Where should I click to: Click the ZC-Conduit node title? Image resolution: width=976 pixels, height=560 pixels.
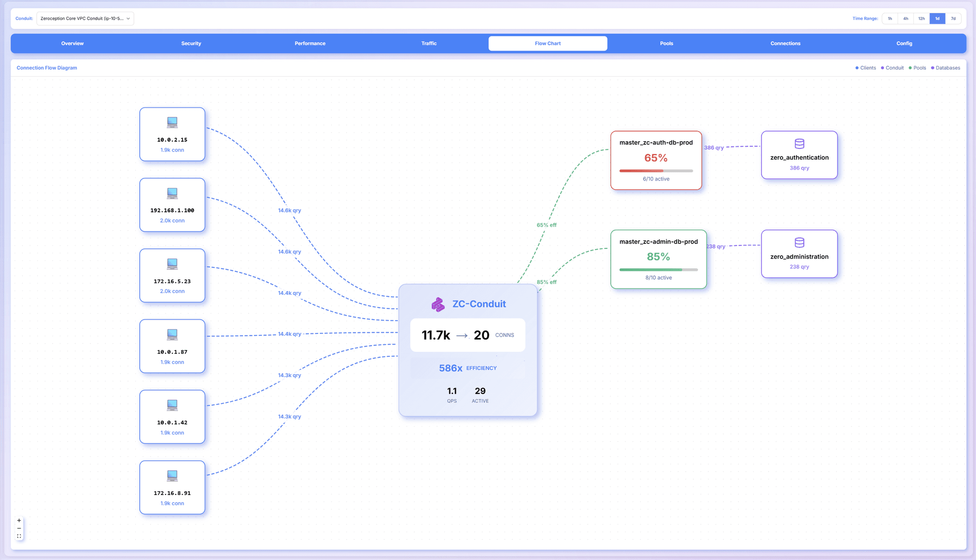click(x=479, y=304)
